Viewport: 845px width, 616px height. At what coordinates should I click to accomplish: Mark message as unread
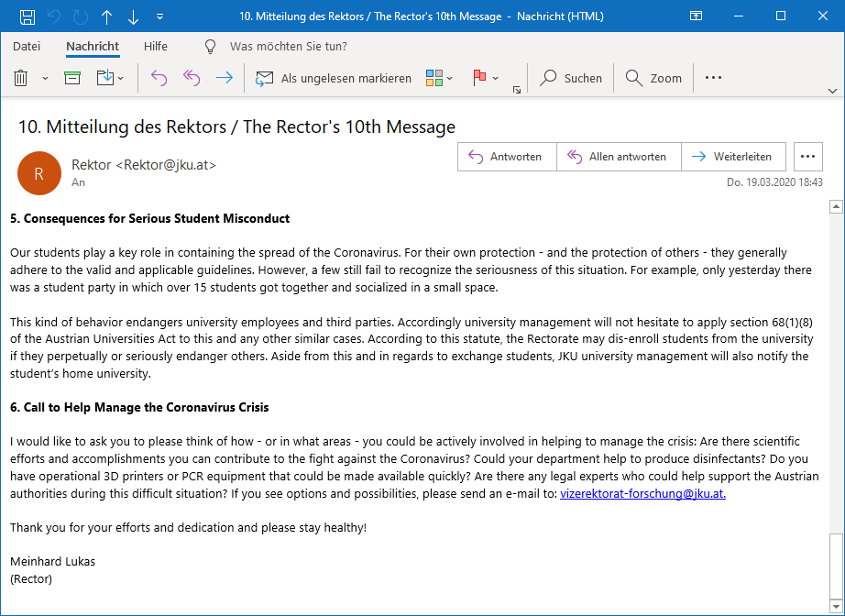click(x=335, y=79)
